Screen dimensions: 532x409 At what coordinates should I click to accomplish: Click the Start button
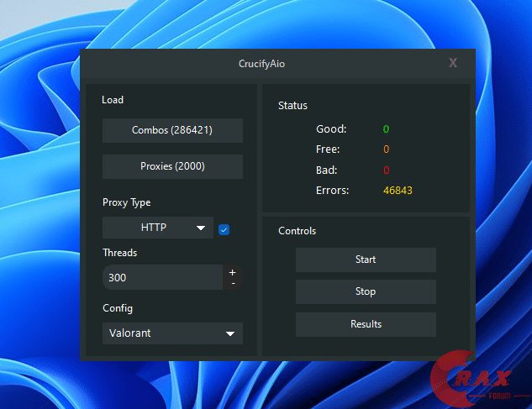coord(366,260)
